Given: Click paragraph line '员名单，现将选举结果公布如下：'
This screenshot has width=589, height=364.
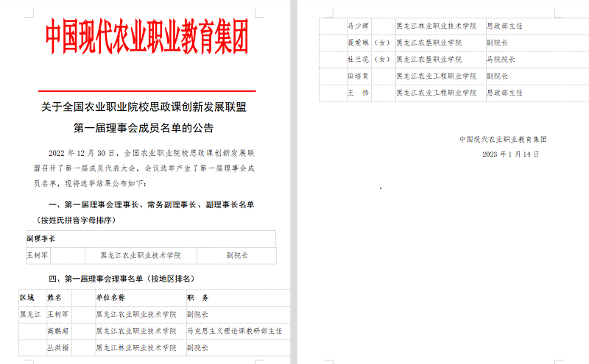Looking at the screenshot, I should coord(90,184).
